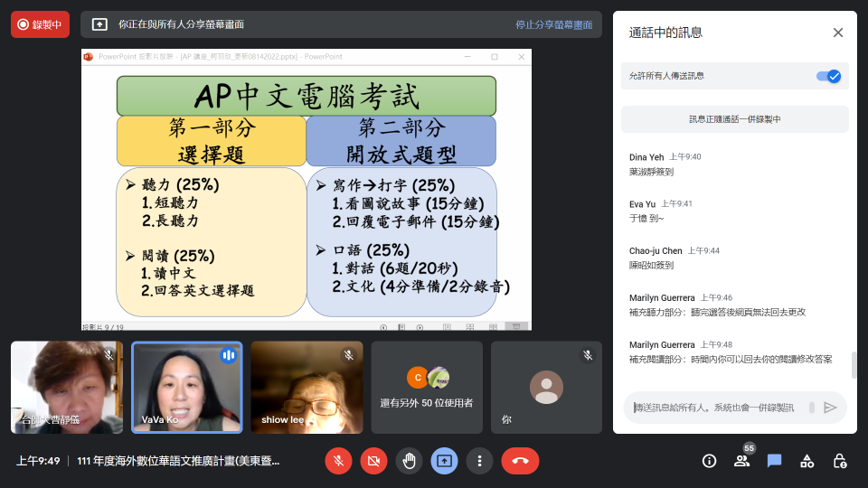Click VaVa Ko's speaking audio indicator
868x488 pixels.
(228, 355)
